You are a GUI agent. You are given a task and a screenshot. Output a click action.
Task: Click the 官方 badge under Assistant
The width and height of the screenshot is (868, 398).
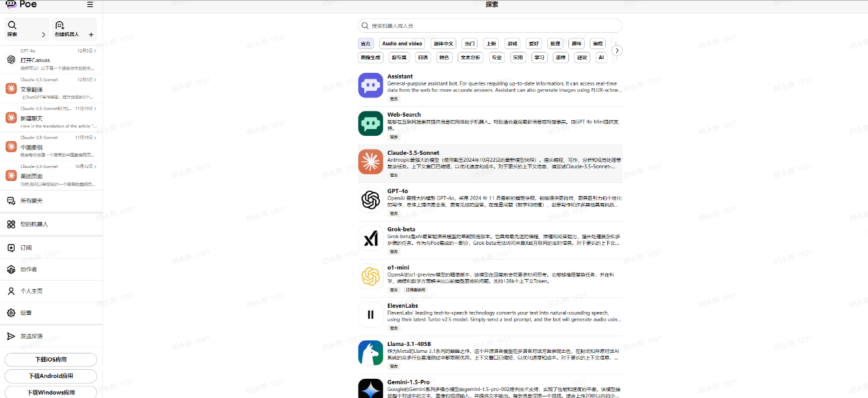pyautogui.click(x=394, y=98)
